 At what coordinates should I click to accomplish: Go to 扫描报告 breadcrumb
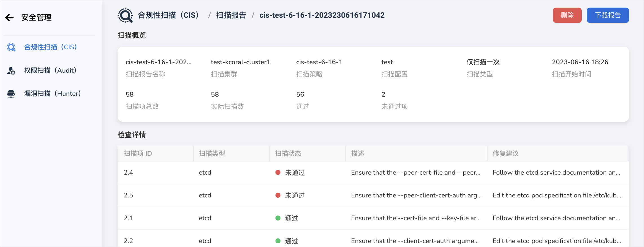231,15
